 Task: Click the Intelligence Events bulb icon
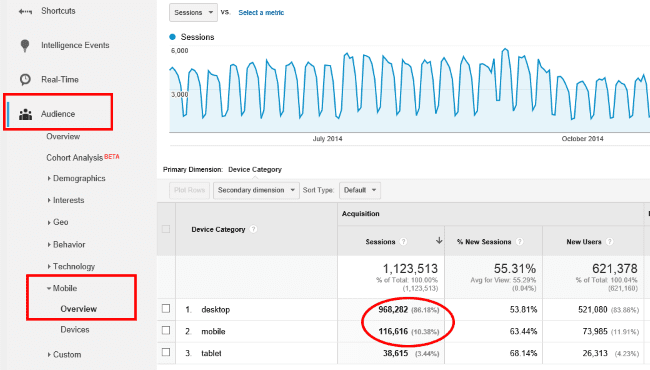coord(25,46)
